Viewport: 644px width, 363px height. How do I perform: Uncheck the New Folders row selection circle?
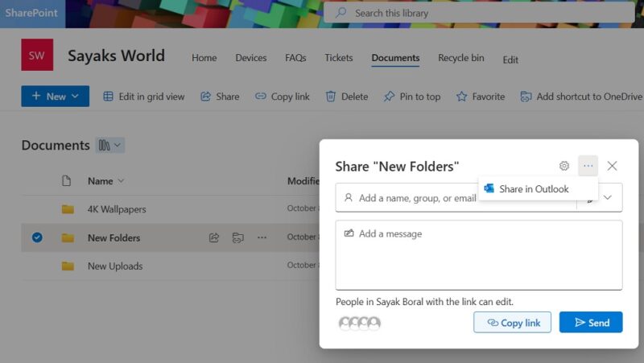coord(37,237)
